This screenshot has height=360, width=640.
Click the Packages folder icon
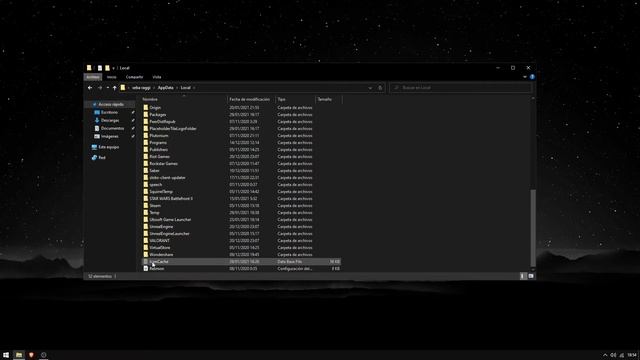tap(146, 114)
